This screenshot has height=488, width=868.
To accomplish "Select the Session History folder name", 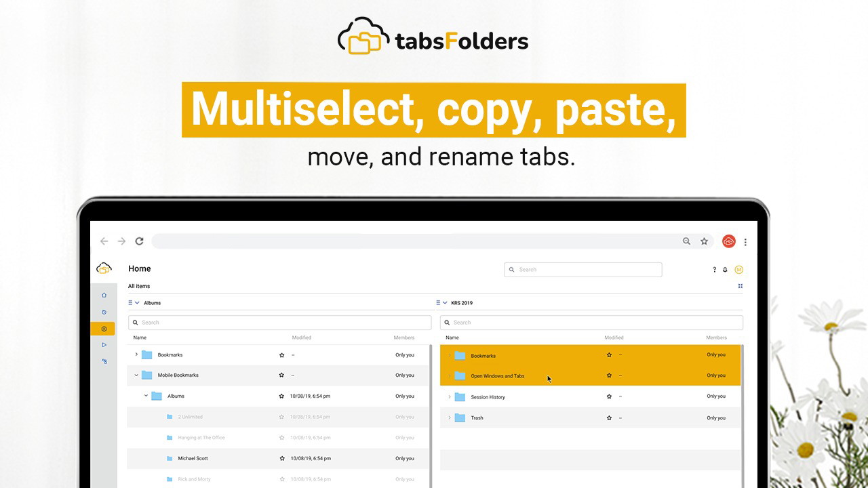I will click(x=488, y=397).
